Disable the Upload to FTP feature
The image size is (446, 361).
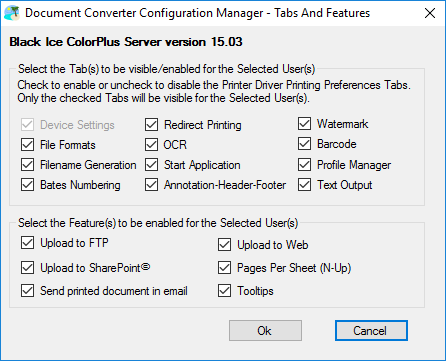[x=27, y=243]
